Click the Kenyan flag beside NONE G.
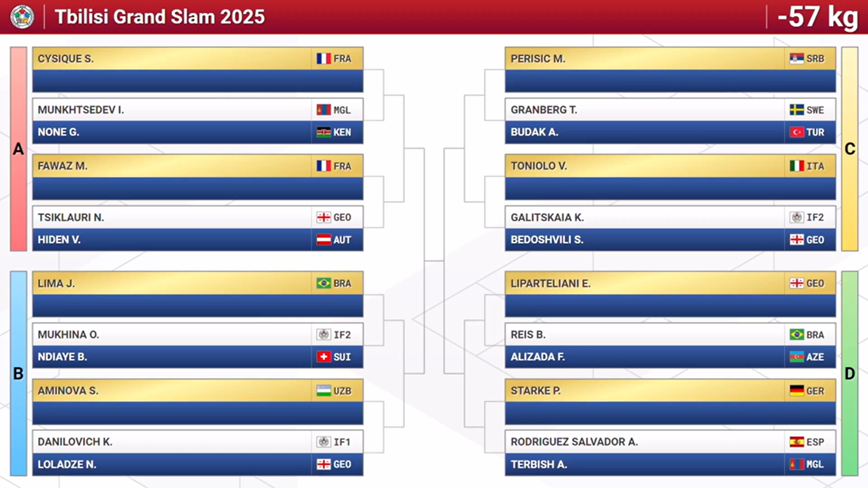This screenshot has width=868, height=488. [323, 133]
